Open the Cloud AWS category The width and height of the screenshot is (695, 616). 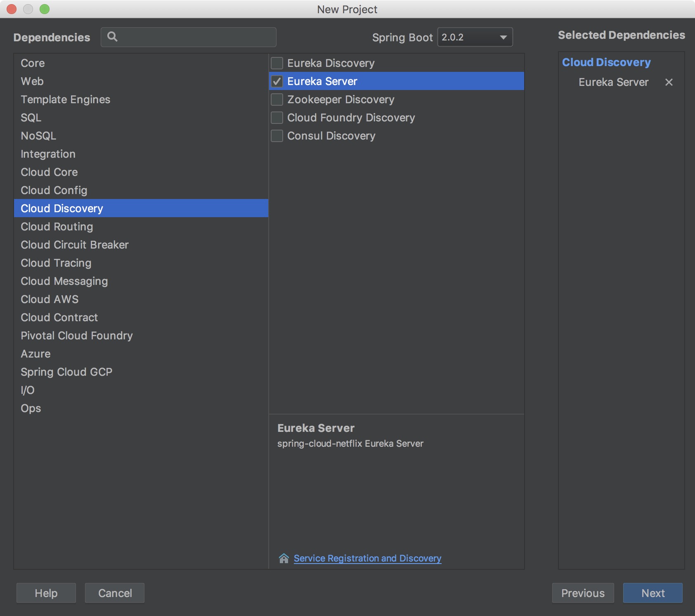(141, 299)
